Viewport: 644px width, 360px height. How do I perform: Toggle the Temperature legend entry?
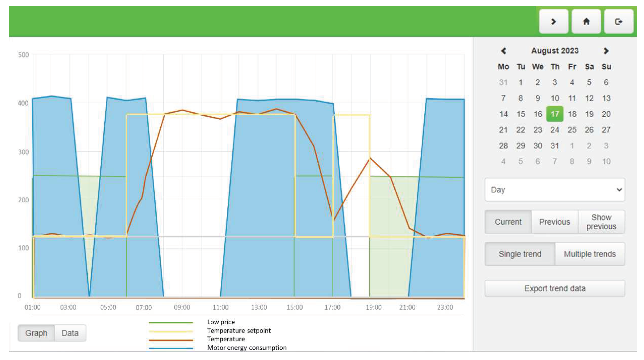226,339
